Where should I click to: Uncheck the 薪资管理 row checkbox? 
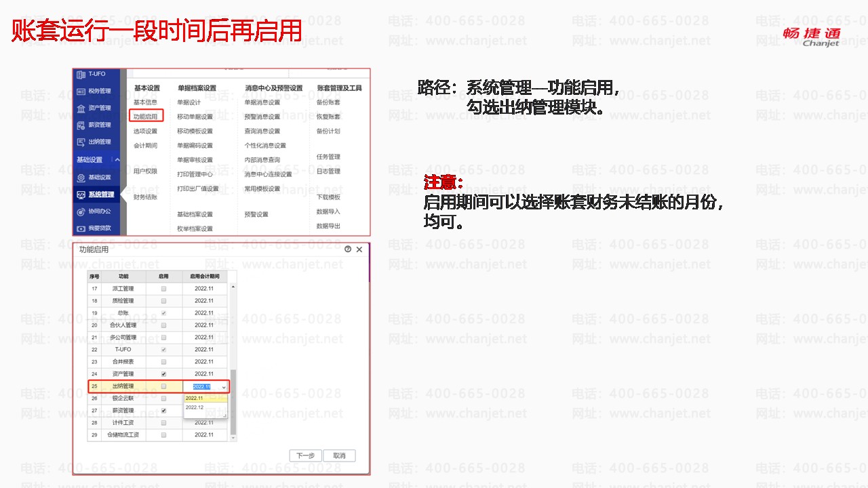point(163,411)
